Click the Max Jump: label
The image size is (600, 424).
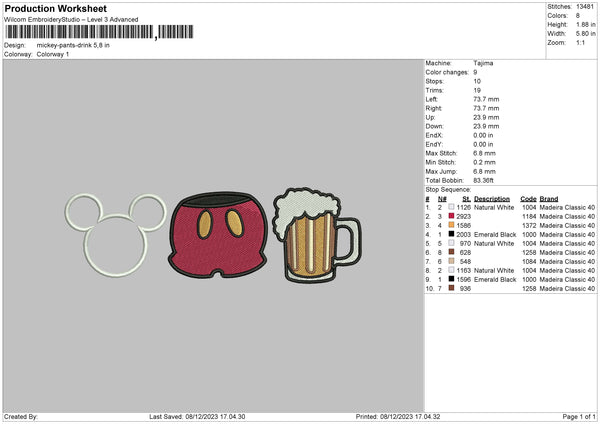(441, 171)
